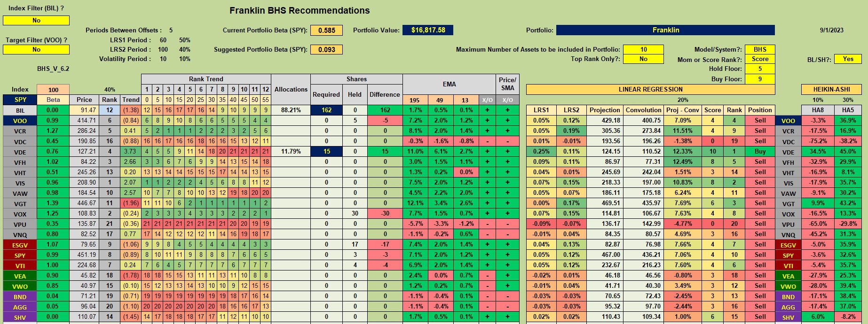This screenshot has height=324, width=868.
Task: Click the LRS2 column header
Action: pyautogui.click(x=571, y=110)
